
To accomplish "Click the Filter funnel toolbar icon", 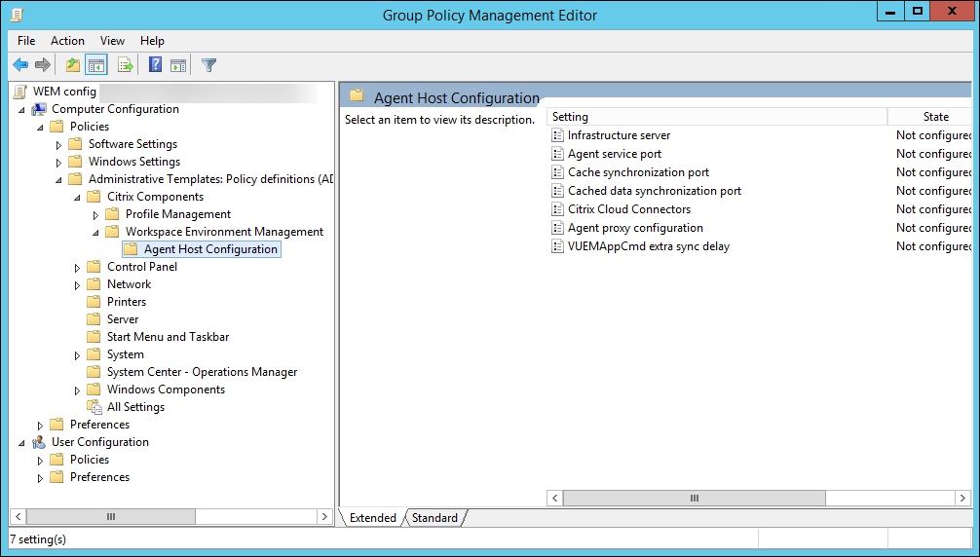I will tap(208, 65).
